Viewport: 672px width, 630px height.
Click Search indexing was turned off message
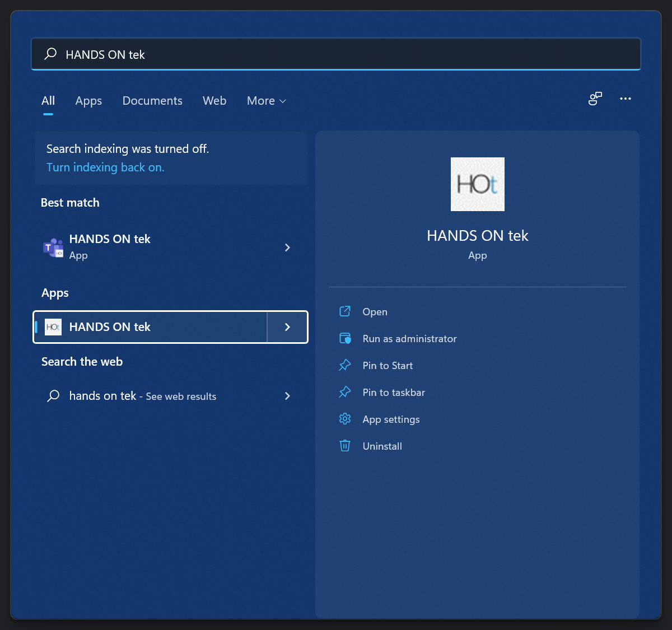coord(128,149)
